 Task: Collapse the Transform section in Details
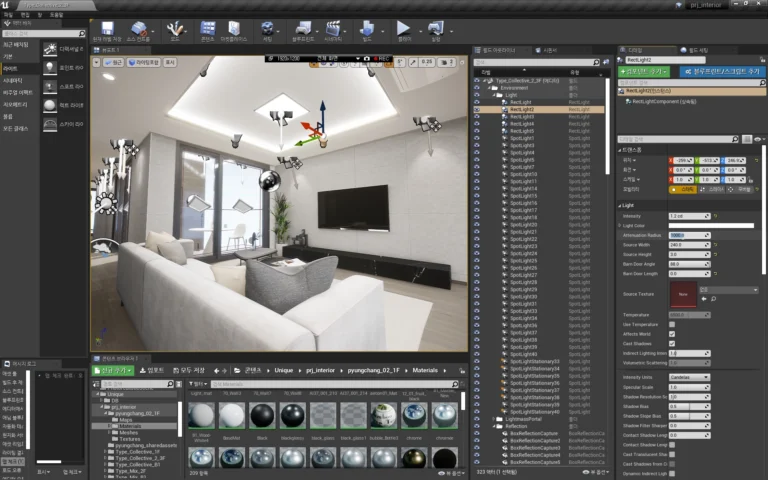[x=619, y=150]
